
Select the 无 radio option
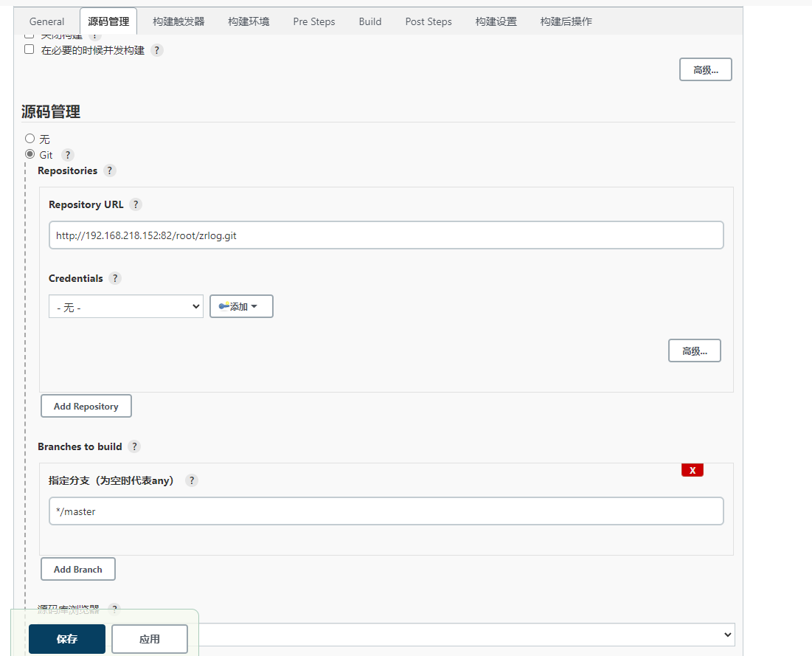(30, 138)
